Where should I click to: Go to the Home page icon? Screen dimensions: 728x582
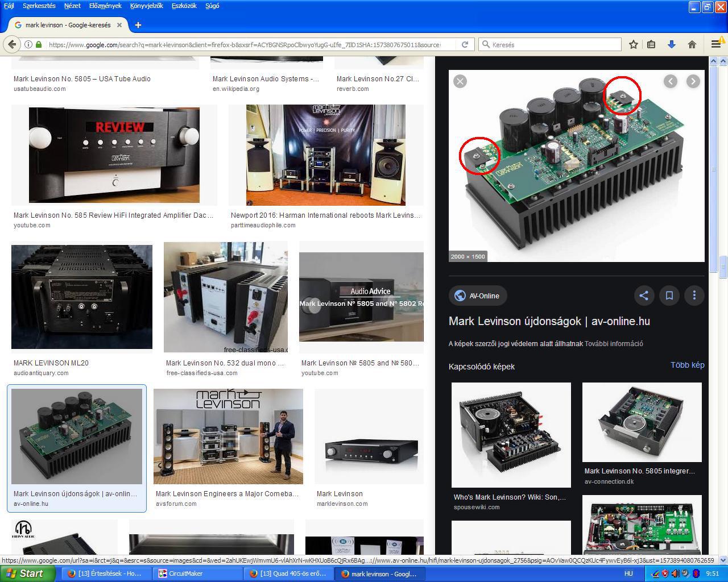(692, 44)
